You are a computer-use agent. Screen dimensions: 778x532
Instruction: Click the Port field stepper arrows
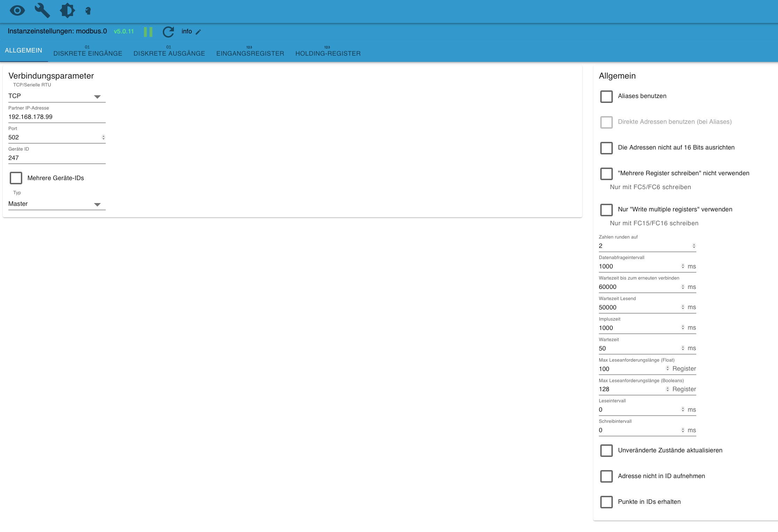point(103,137)
